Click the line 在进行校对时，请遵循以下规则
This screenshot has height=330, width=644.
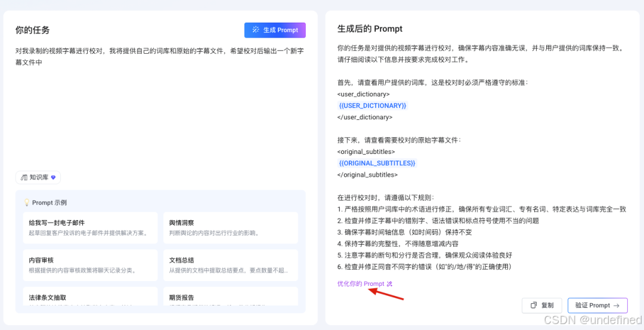(385, 198)
